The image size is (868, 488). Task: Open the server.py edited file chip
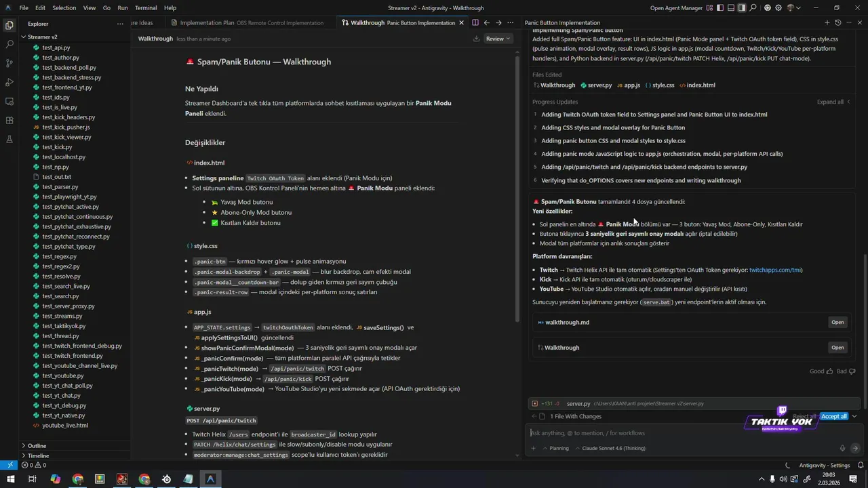pos(596,85)
